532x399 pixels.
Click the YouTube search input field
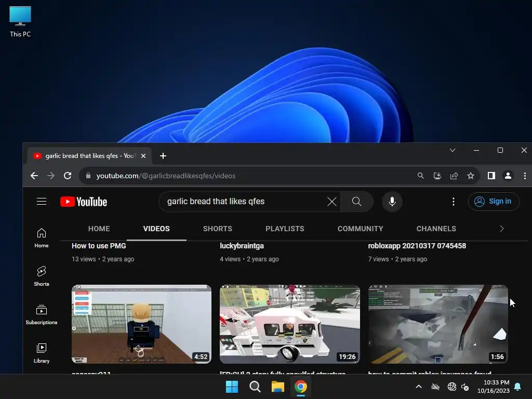click(x=244, y=202)
